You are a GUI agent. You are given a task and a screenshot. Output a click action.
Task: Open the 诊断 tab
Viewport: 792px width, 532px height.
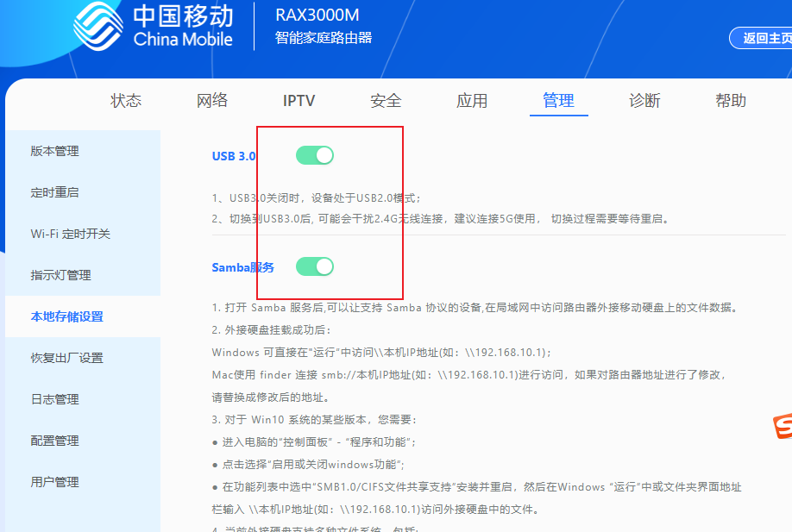coord(644,100)
